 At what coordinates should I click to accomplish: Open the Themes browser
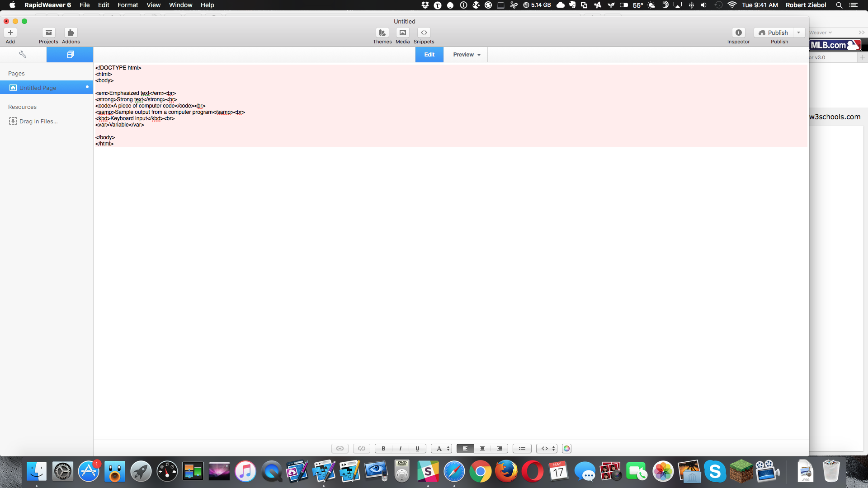tap(382, 33)
